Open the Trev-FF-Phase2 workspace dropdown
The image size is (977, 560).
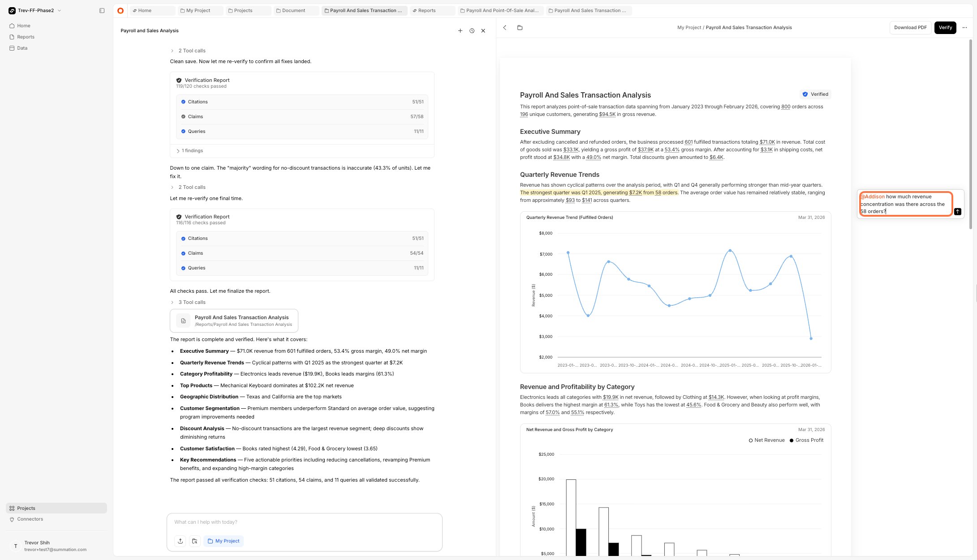(x=35, y=10)
